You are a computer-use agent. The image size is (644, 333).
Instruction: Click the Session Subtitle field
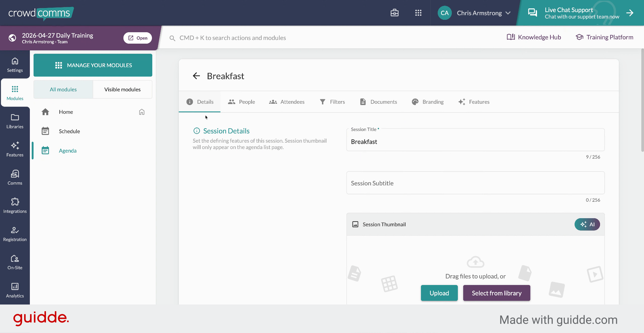pyautogui.click(x=475, y=183)
